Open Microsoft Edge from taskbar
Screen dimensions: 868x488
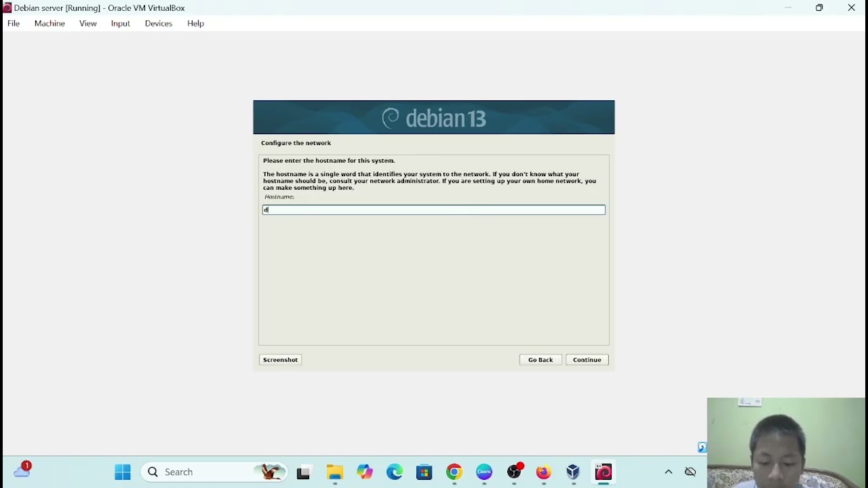point(395,472)
